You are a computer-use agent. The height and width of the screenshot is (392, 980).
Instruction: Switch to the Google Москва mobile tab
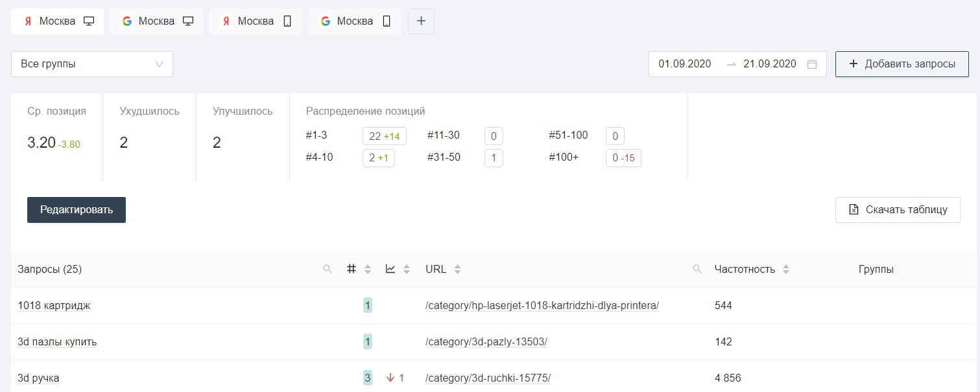coord(355,21)
